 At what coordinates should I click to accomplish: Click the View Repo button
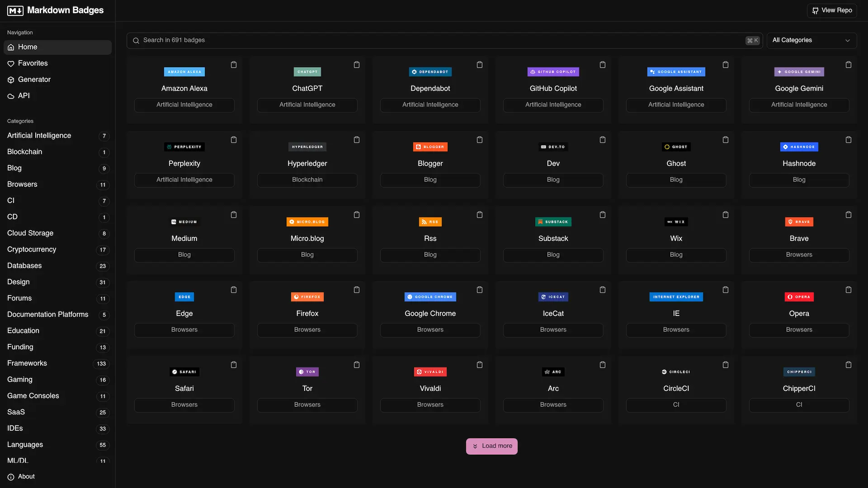[x=832, y=10]
